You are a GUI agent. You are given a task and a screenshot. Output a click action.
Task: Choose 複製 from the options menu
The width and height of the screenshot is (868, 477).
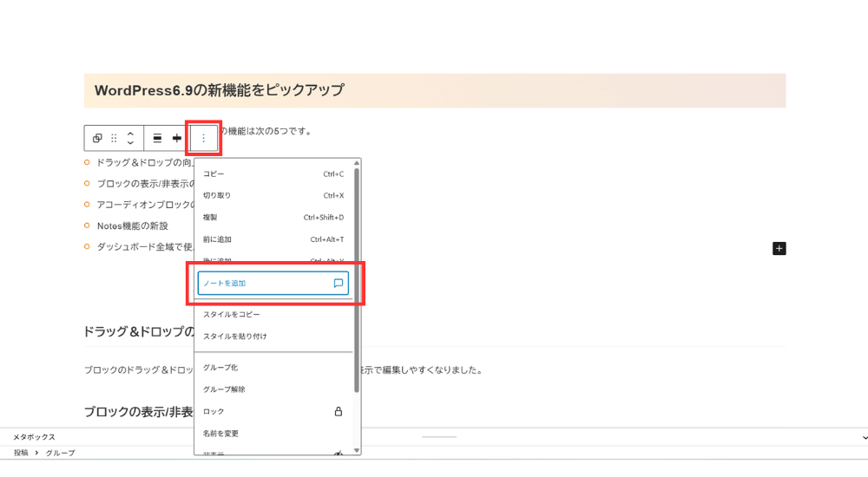pos(211,218)
